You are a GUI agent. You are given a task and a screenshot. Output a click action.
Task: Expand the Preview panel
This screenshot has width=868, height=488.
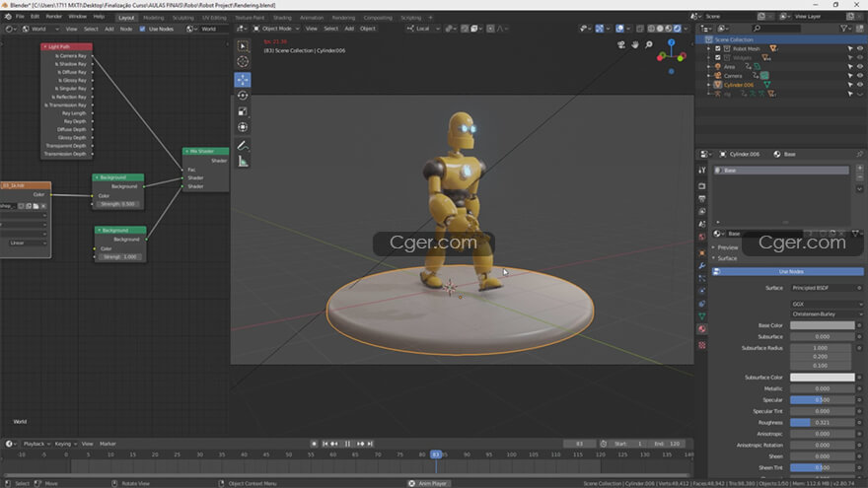725,247
